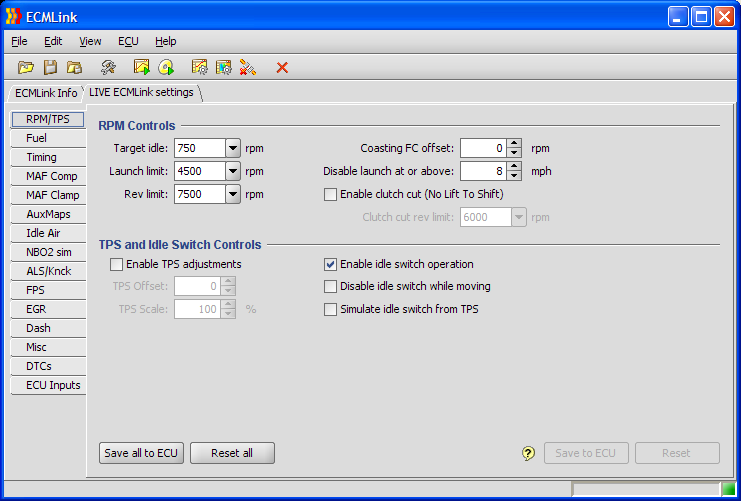Image resolution: width=741 pixels, height=501 pixels.
Task: Select the Timing section in the sidebar
Action: click(x=42, y=157)
